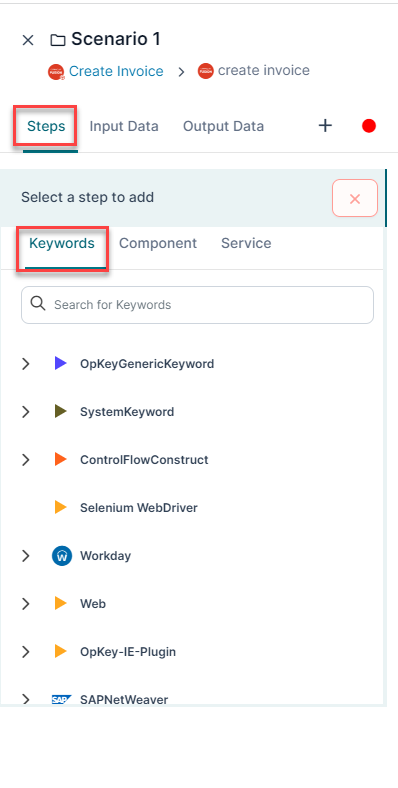Select OpKey-IE-Plugin tree item
Image resolution: width=398 pixels, height=788 pixels.
point(128,652)
